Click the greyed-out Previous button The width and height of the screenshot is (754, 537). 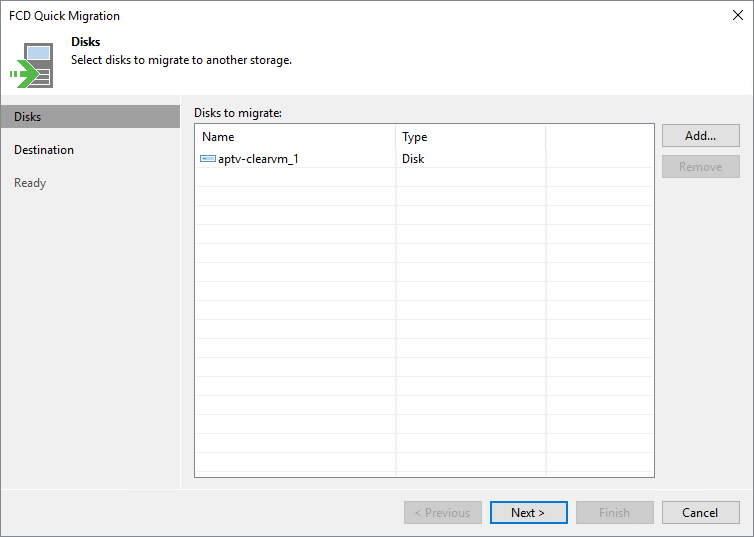pyautogui.click(x=442, y=512)
